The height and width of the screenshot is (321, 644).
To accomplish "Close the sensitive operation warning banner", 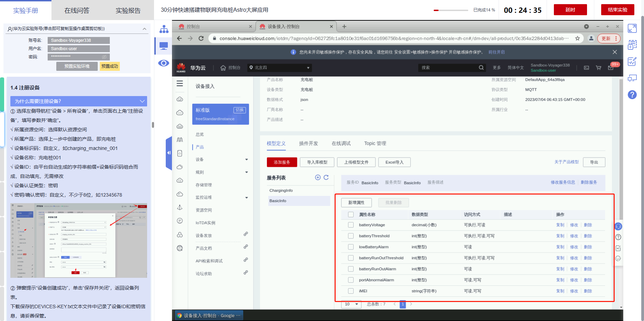I will (x=615, y=52).
